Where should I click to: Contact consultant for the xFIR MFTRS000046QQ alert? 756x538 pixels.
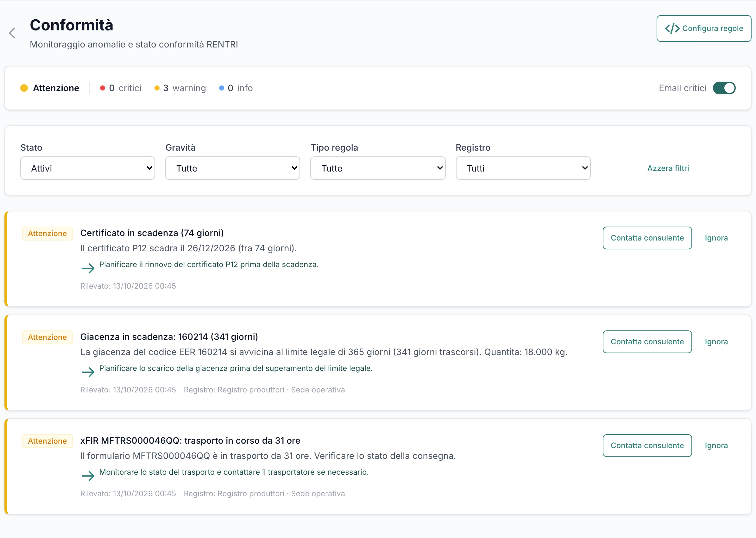point(647,445)
